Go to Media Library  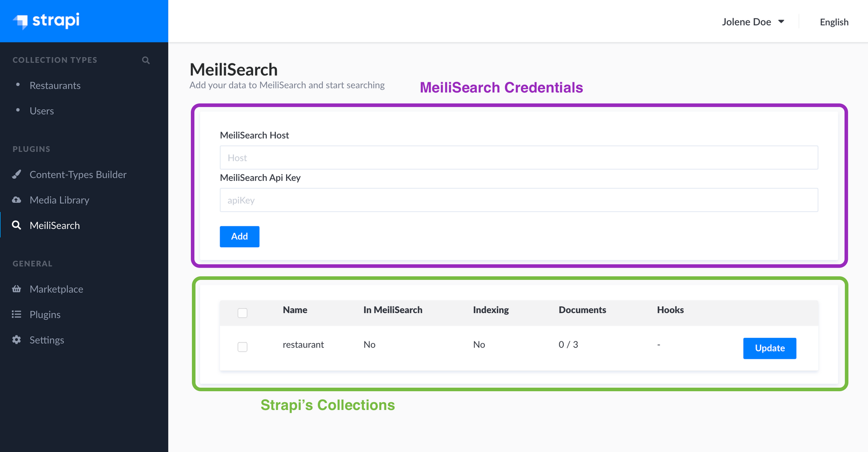click(59, 200)
